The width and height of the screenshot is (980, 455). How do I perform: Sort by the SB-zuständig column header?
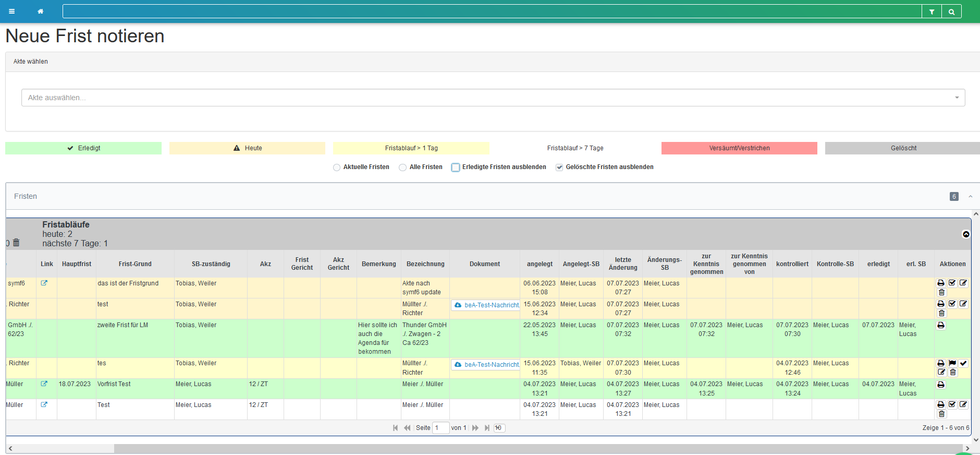tap(211, 264)
